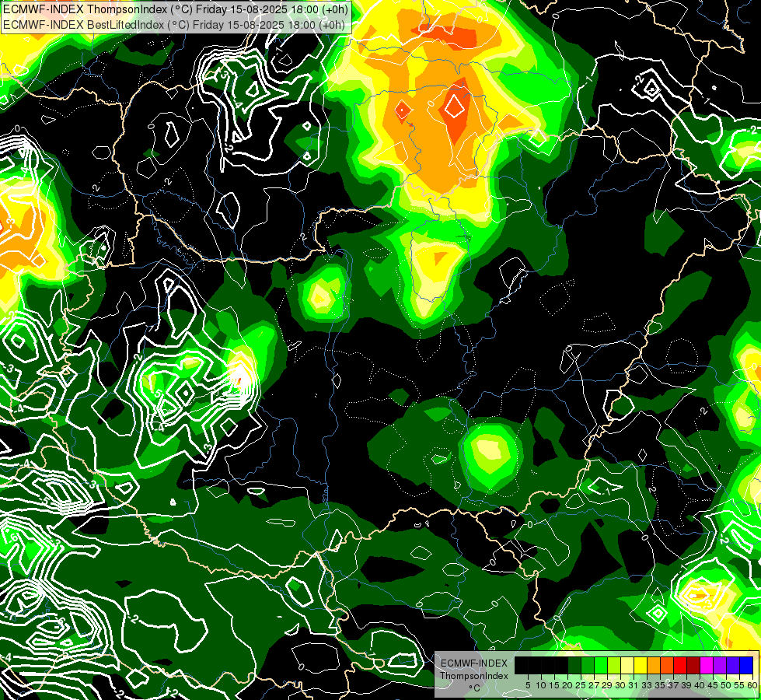Select the purple 45–50 legend swatch

721,665
